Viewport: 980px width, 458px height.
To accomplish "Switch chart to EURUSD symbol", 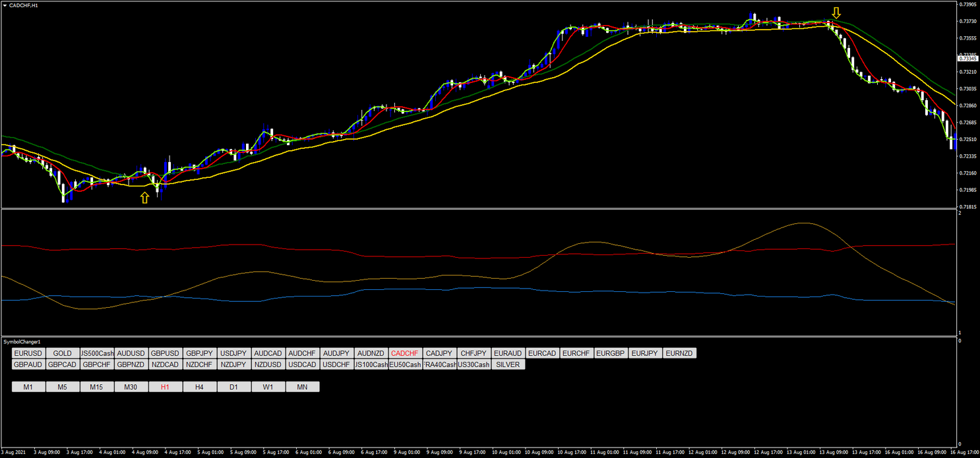I will (27, 353).
